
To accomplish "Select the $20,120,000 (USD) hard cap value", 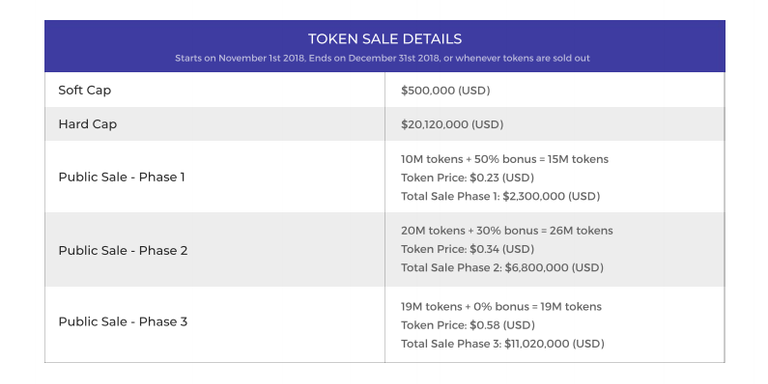I will pos(452,124).
